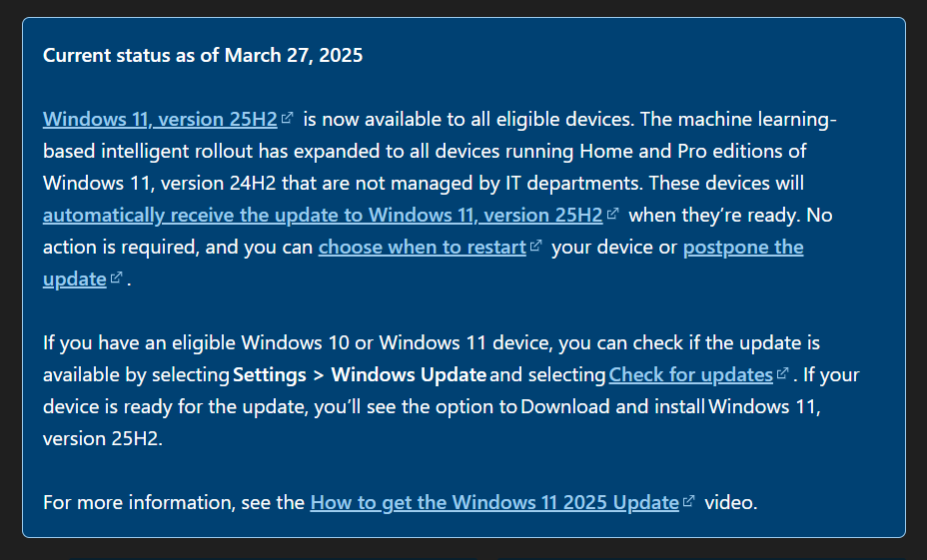Click the bold 'Settings > Windows Update' text
This screenshot has height=560, width=927.
point(360,375)
